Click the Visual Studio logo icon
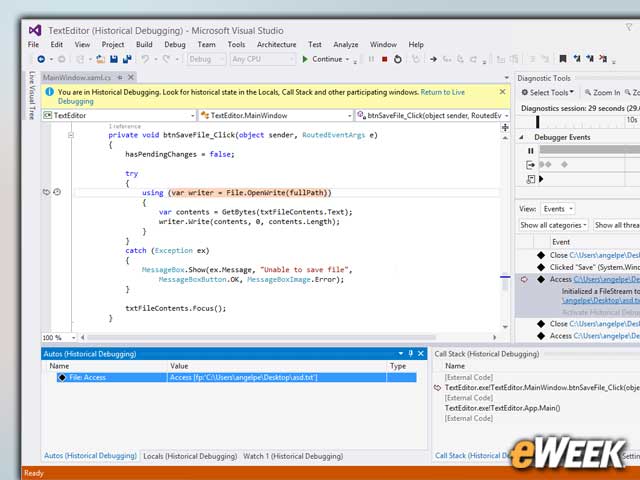 35,30
